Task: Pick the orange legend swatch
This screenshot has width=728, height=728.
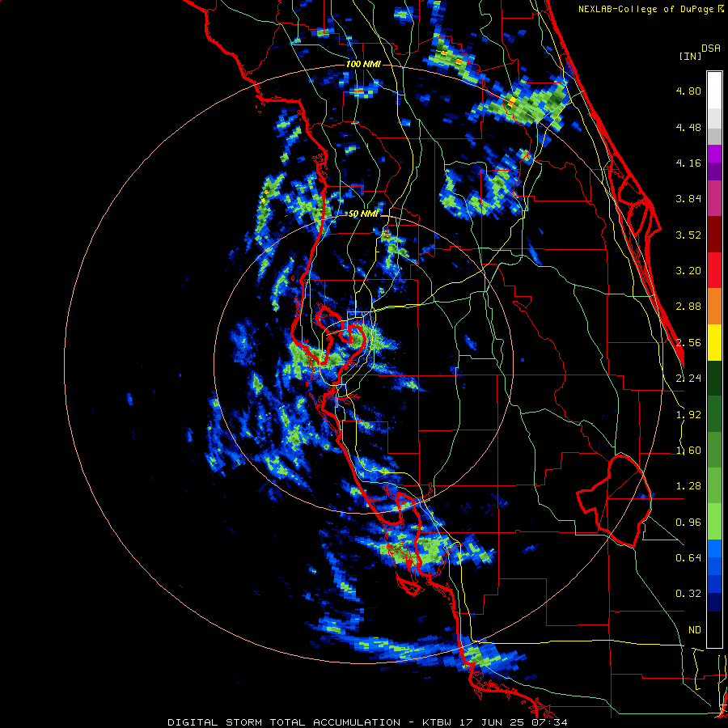Action: coord(714,307)
